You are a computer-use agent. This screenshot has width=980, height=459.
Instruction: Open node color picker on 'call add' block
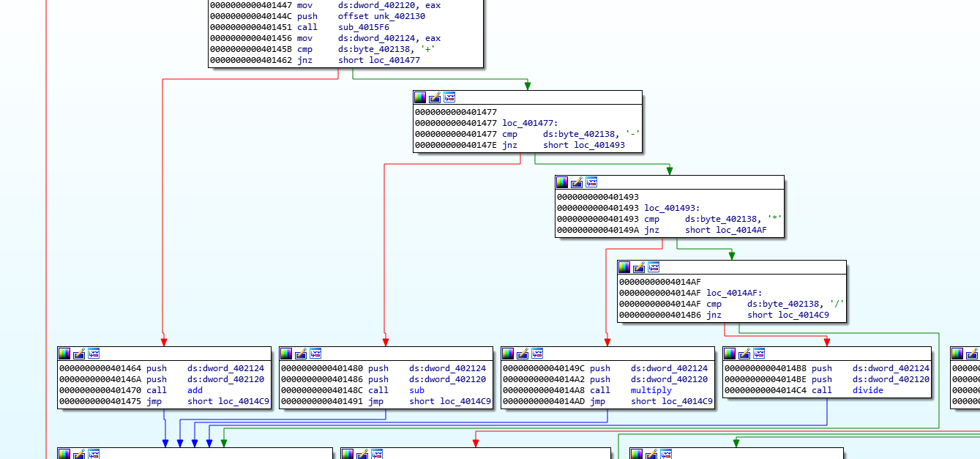click(64, 354)
